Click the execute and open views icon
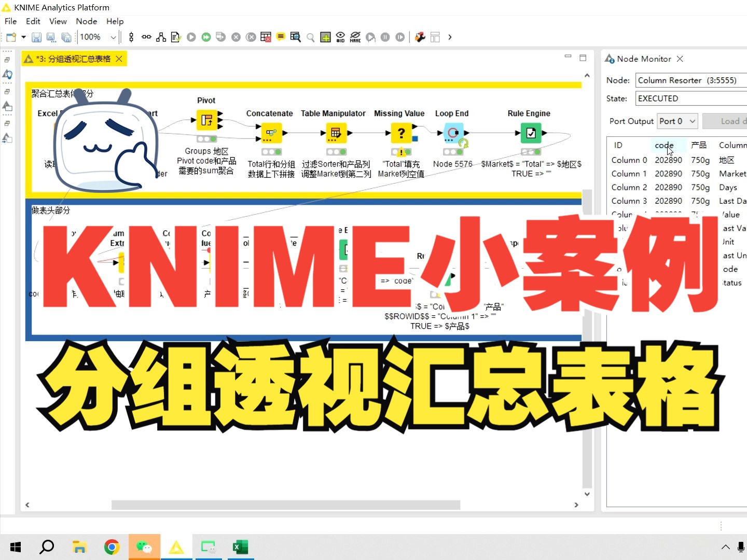 pyautogui.click(x=220, y=37)
